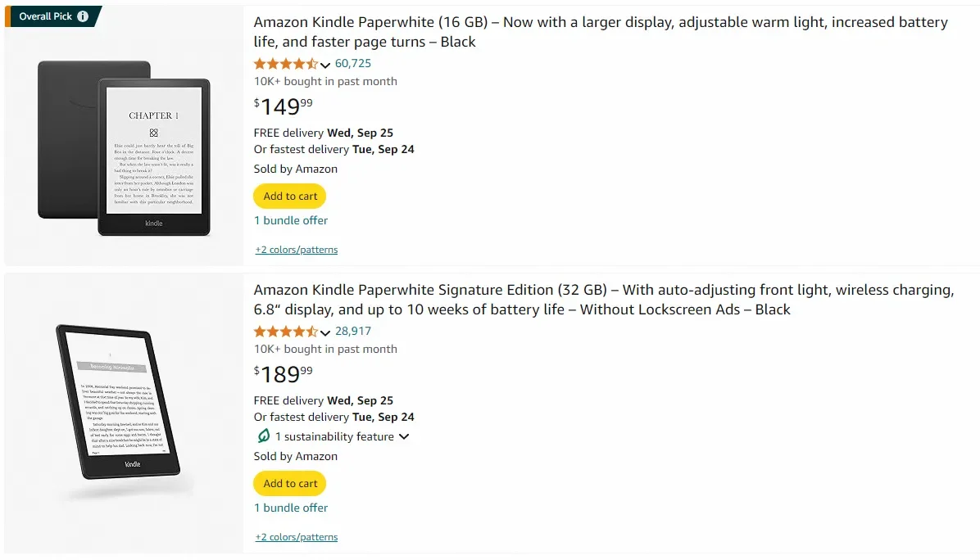Open the 60,725 reviews link

353,63
